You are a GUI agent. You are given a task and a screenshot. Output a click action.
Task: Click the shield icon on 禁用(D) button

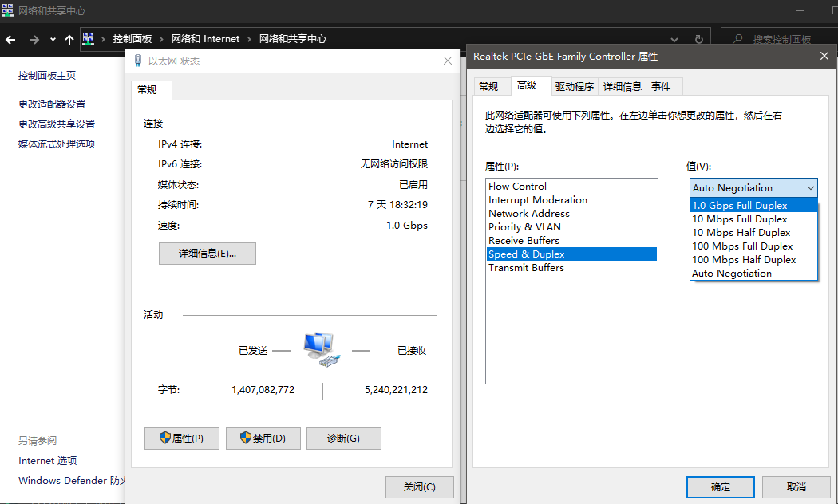(x=246, y=438)
